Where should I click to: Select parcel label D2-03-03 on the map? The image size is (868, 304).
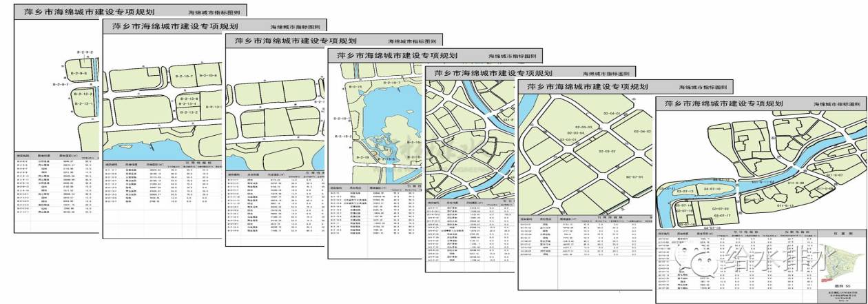583,127
